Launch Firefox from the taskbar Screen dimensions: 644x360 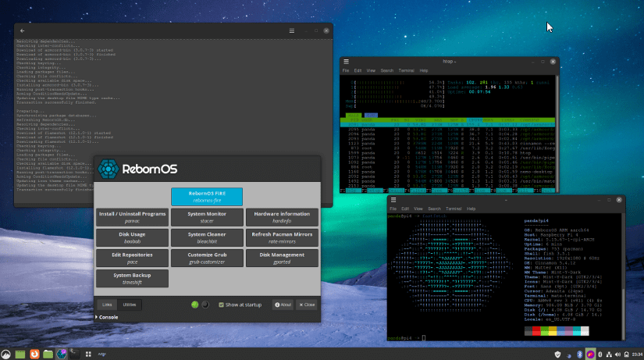pyautogui.click(x=34, y=354)
